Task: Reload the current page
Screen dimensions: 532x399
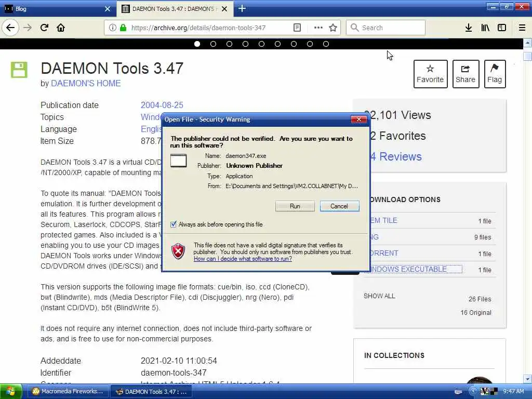Action: pyautogui.click(x=45, y=28)
